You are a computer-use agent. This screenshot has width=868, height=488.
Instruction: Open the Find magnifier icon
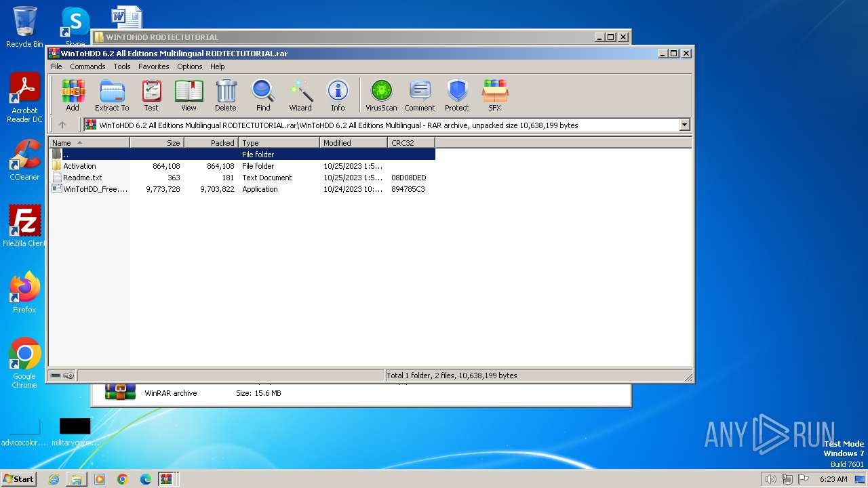(263, 95)
